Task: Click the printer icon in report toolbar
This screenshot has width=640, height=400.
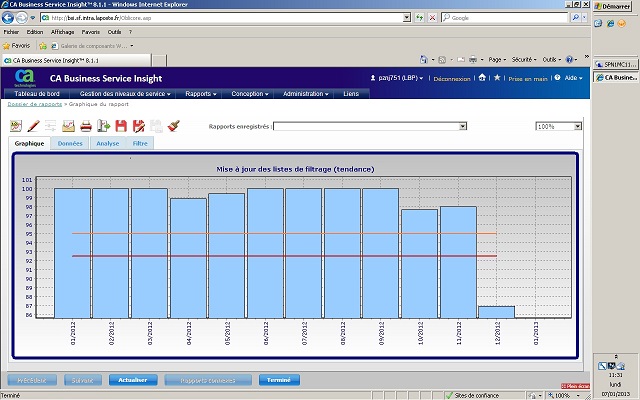Action: (x=86, y=126)
